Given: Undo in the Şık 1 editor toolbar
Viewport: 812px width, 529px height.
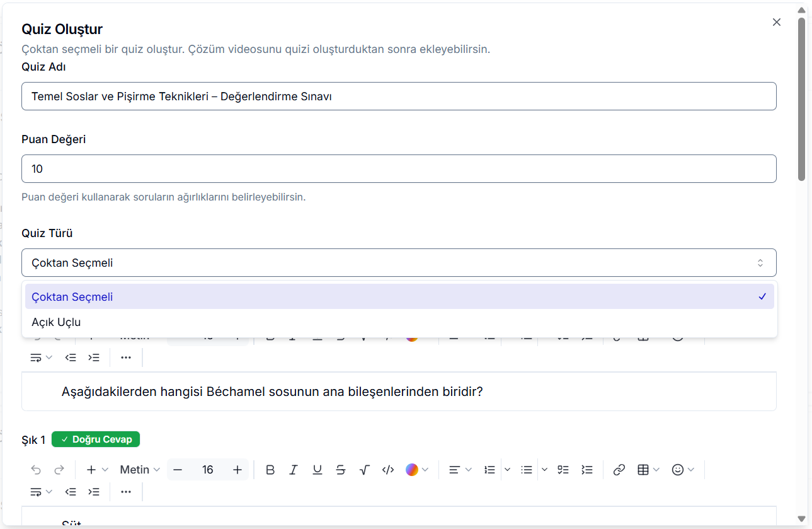Looking at the screenshot, I should pyautogui.click(x=36, y=470).
